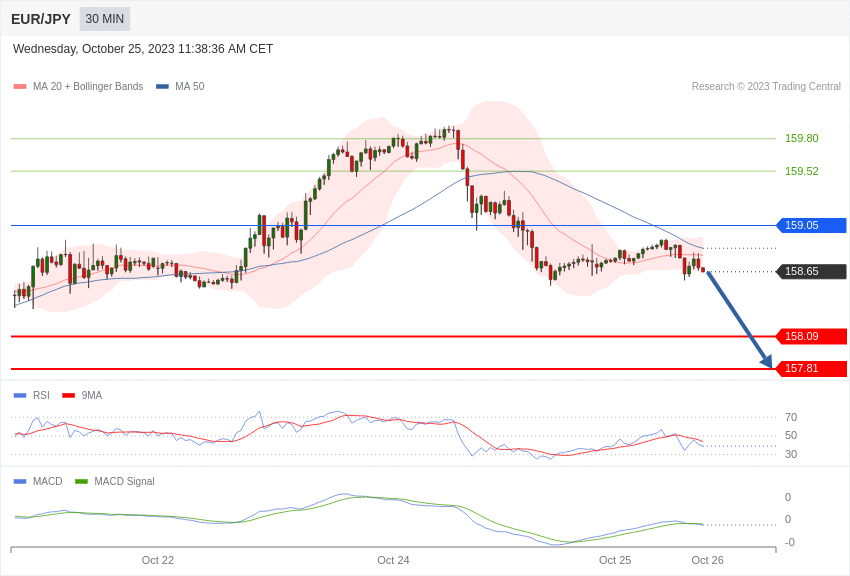The height and width of the screenshot is (576, 850).
Task: Click the MACD Signal green swatch
Action: coord(81,481)
